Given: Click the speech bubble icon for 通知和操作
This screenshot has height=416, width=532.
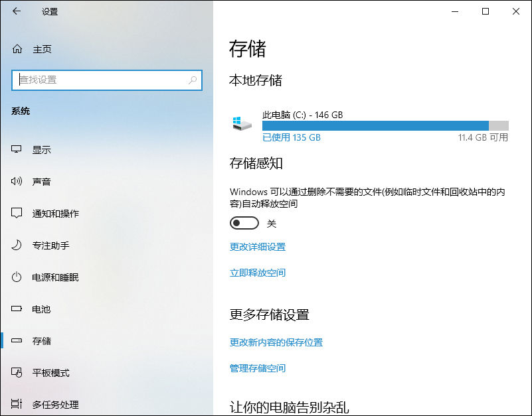Looking at the screenshot, I should [x=17, y=213].
